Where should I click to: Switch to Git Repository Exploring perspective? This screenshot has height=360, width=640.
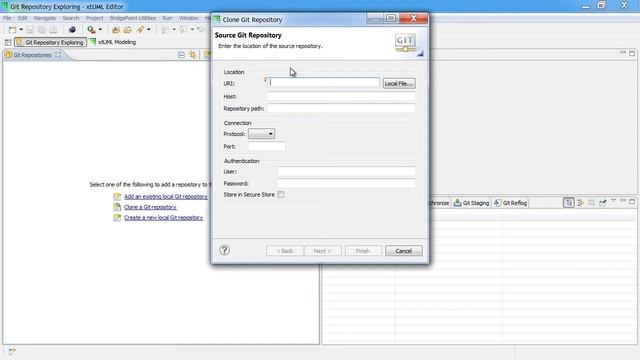tap(50, 42)
